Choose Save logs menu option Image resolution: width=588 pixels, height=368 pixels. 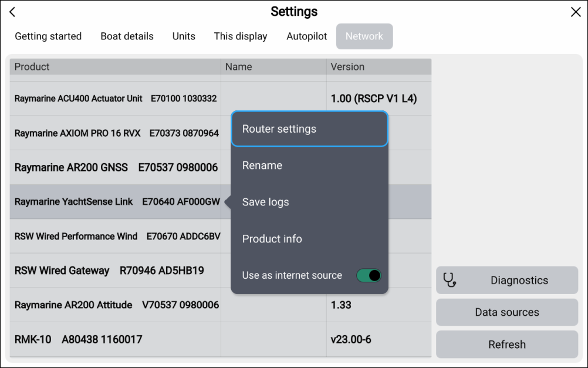tap(309, 202)
